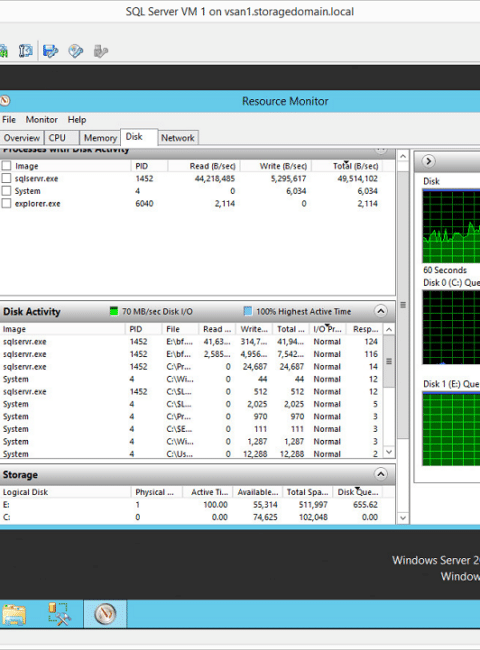Screen dimensions: 480x650
Task: Select the sqlservr.exe row writing 24,687
Action: click(x=191, y=366)
